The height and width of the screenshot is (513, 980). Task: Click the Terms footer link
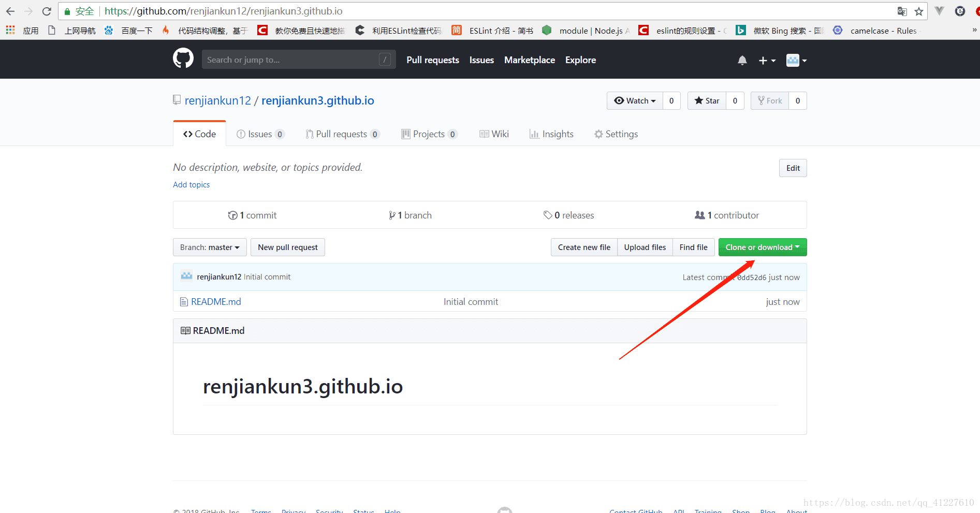pyautogui.click(x=261, y=511)
